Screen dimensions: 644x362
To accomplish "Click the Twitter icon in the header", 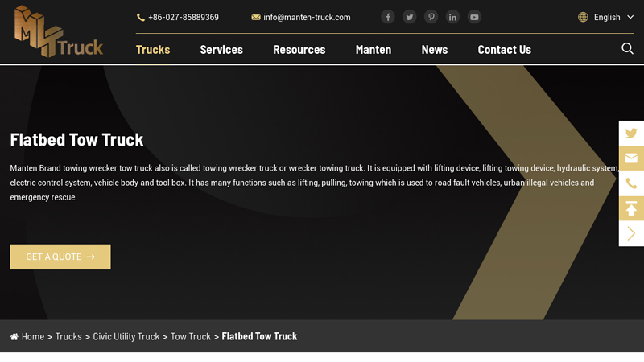I will pos(410,17).
